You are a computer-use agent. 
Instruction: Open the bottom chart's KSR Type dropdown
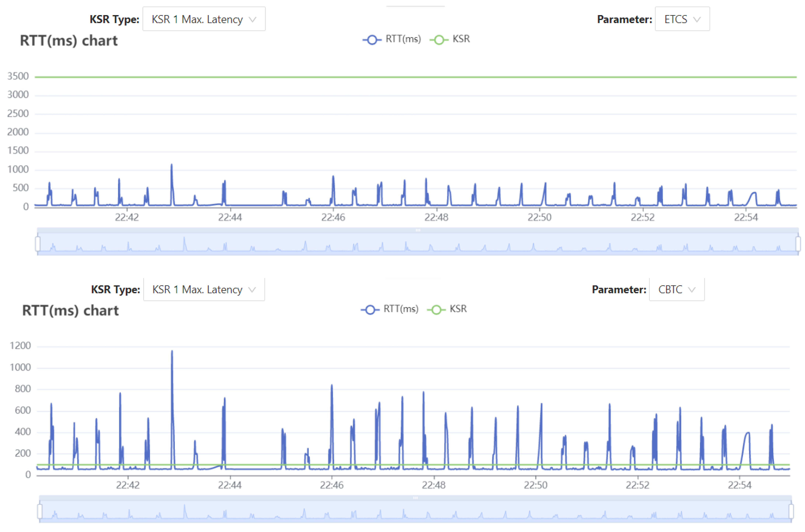coord(204,289)
